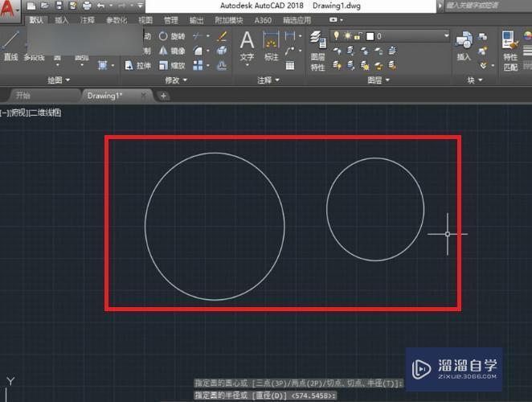
Task: Open the Customize Quick Access Toolbar dropdown
Action: click(x=140, y=6)
